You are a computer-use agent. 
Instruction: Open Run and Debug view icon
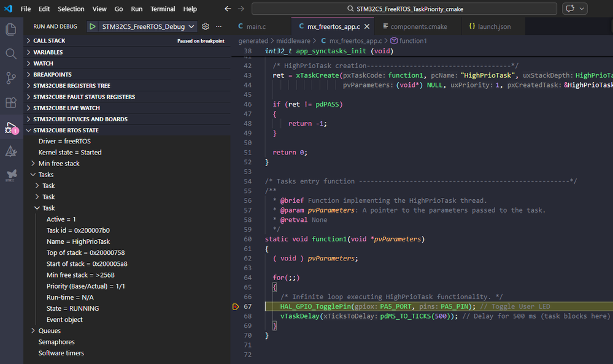(11, 127)
